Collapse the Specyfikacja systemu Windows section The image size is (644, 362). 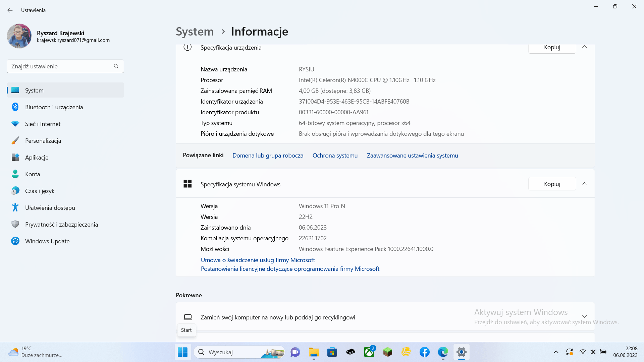point(585,184)
